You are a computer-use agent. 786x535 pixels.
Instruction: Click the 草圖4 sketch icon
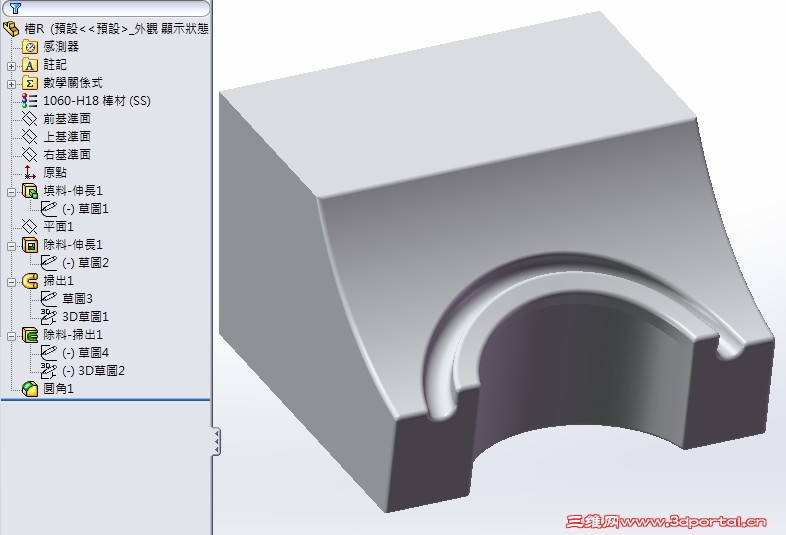pyautogui.click(x=49, y=352)
